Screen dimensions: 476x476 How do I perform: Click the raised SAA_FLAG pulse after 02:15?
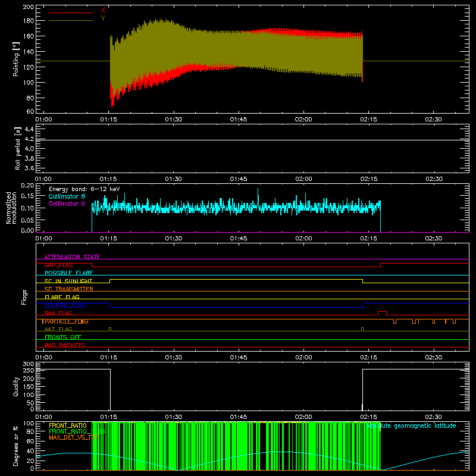point(382,312)
